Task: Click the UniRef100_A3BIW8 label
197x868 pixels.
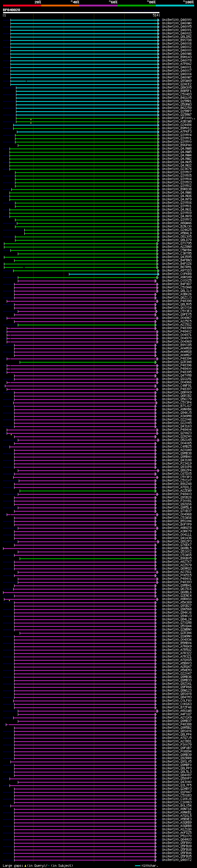Action: (177, 122)
